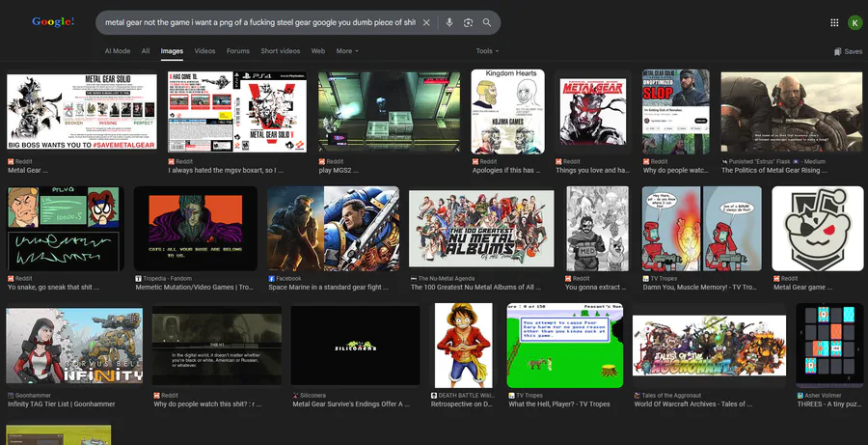Open the 100 Greatest Nu Metal Albums image

tap(481, 229)
